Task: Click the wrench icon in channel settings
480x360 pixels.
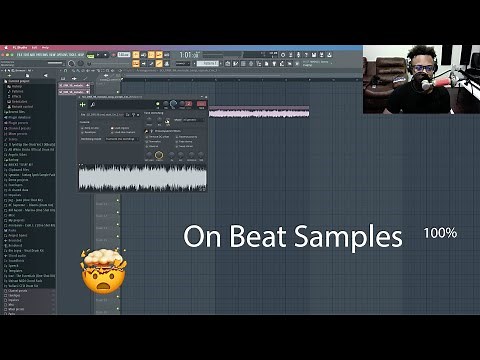Action: 93,105
